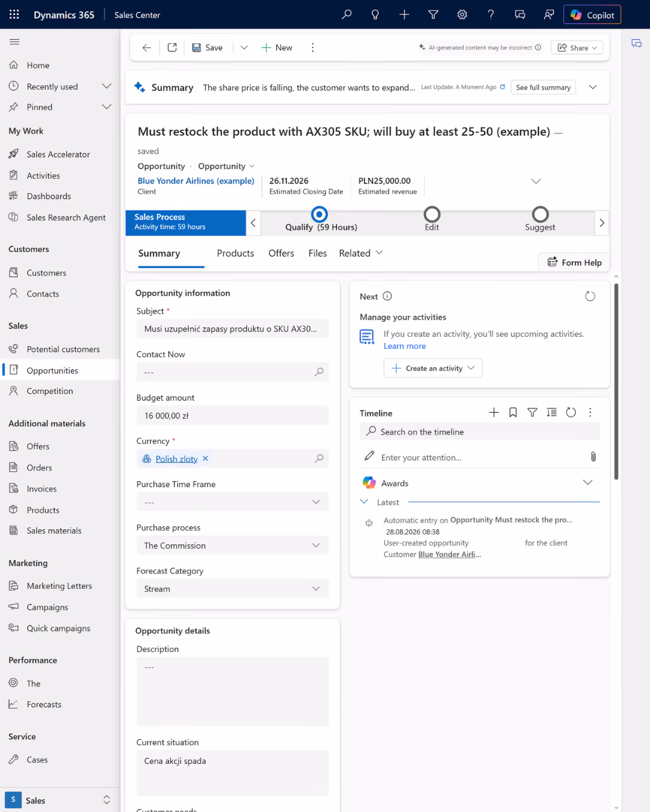Open the advanced find filter icon
The height and width of the screenshot is (812, 650).
[433, 14]
